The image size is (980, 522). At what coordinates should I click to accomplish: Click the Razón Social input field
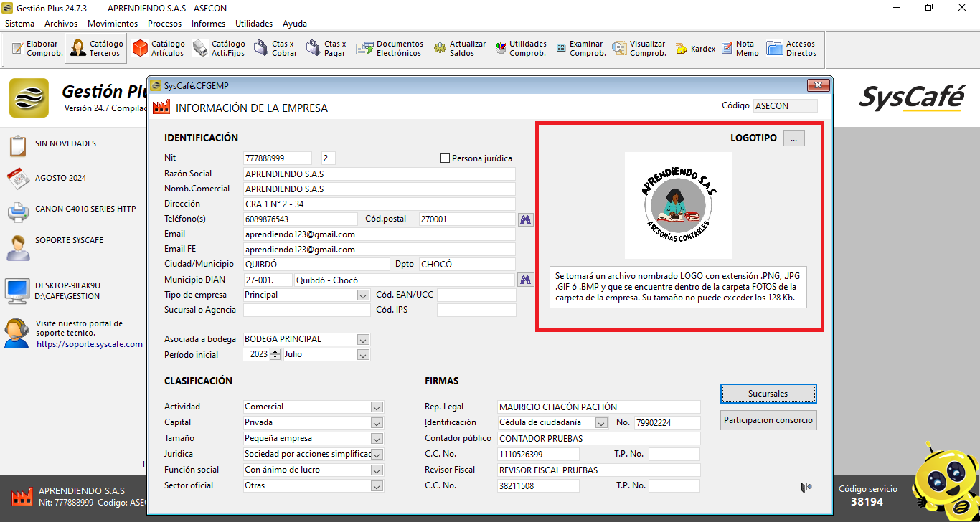(x=379, y=174)
